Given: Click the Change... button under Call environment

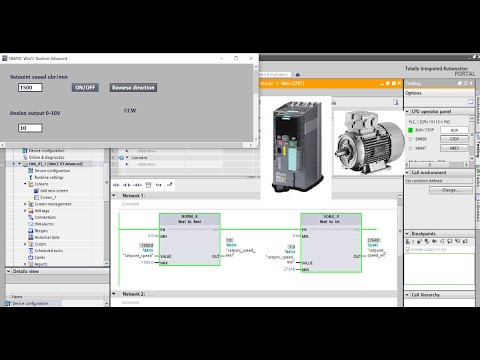Looking at the screenshot, I should 451,190.
